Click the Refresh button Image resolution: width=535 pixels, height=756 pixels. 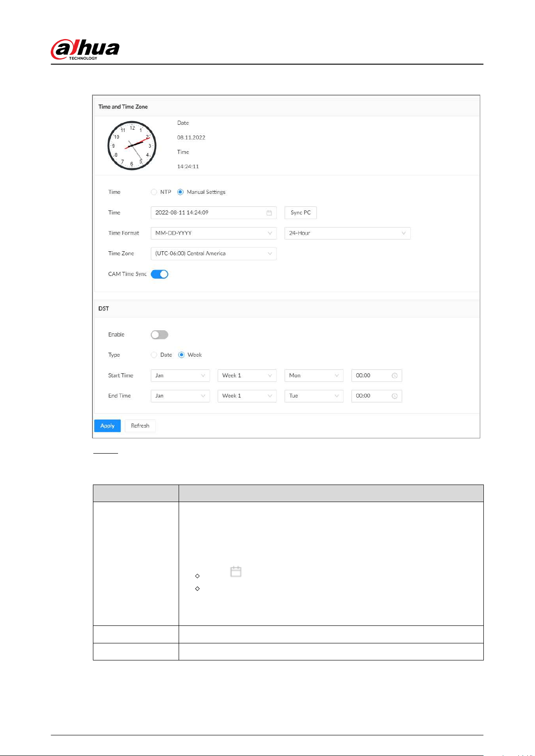click(x=140, y=426)
